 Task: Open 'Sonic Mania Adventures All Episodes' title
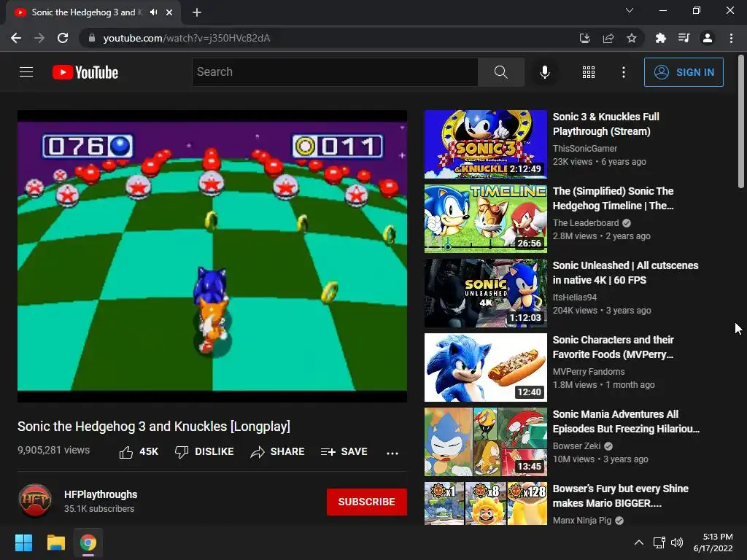tap(626, 421)
